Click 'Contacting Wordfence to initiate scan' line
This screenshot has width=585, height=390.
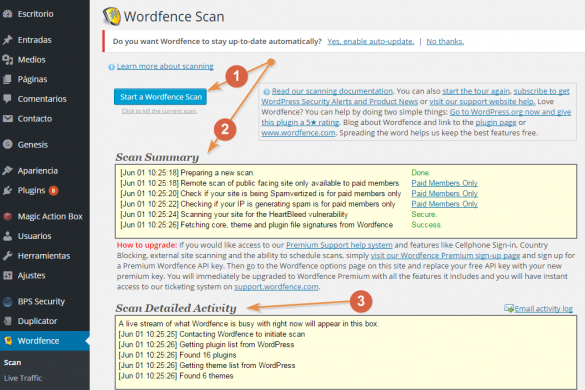(212, 334)
